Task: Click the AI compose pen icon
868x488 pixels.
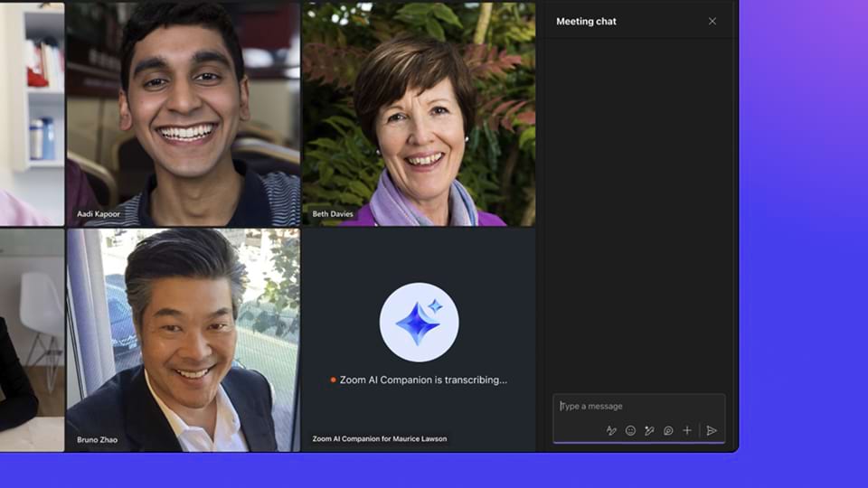Action: tap(649, 431)
